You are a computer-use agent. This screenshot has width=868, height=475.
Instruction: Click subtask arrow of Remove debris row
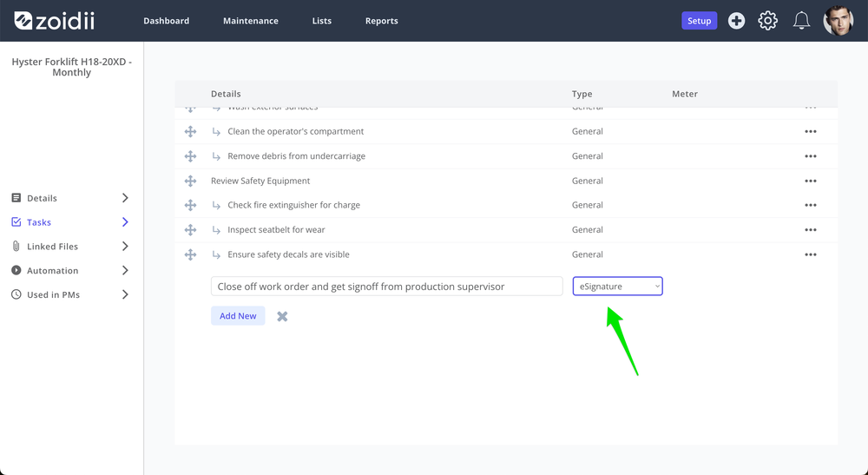[216, 156]
